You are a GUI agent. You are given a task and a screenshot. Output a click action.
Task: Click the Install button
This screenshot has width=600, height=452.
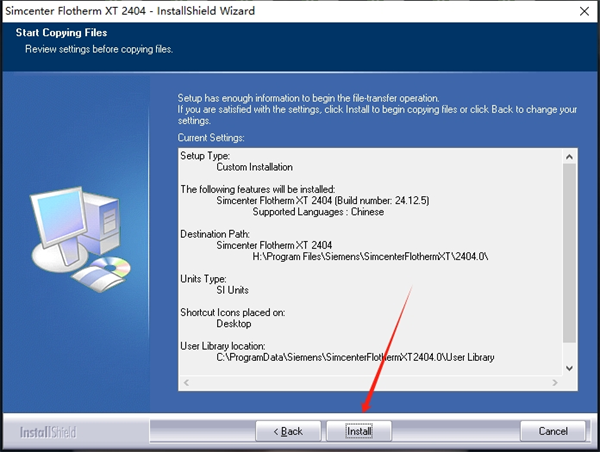(359, 431)
